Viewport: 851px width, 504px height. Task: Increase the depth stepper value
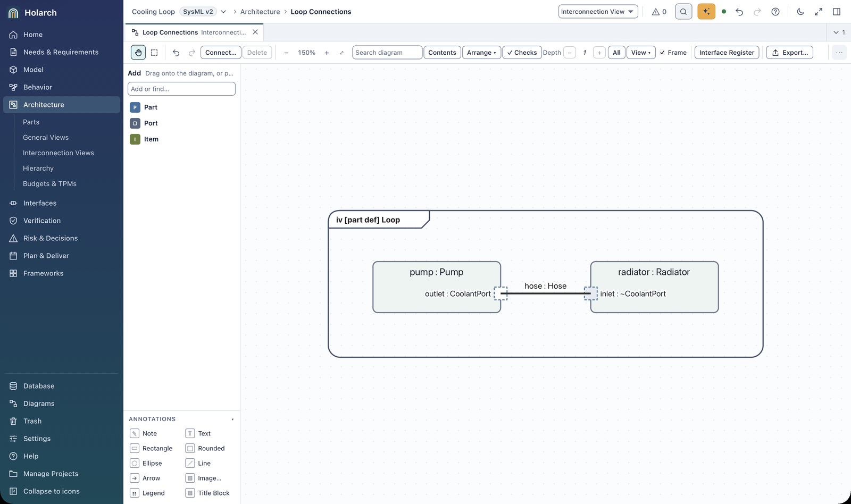pyautogui.click(x=599, y=53)
